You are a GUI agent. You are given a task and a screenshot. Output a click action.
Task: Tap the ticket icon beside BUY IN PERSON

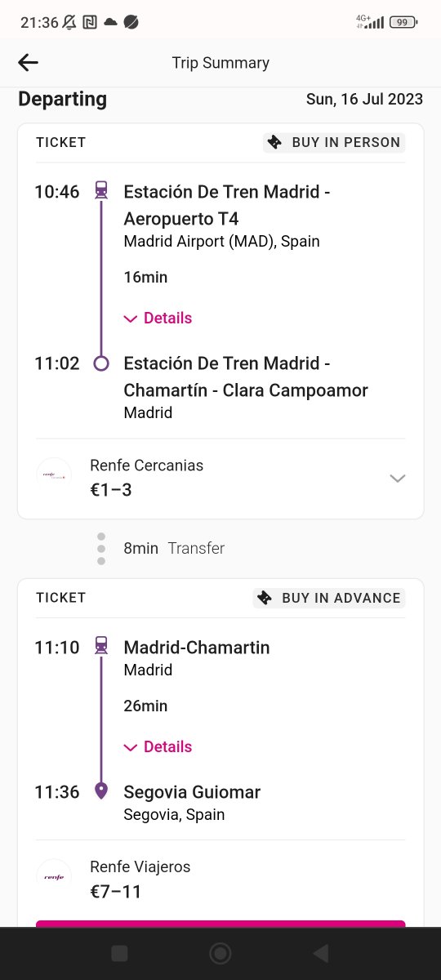click(276, 143)
